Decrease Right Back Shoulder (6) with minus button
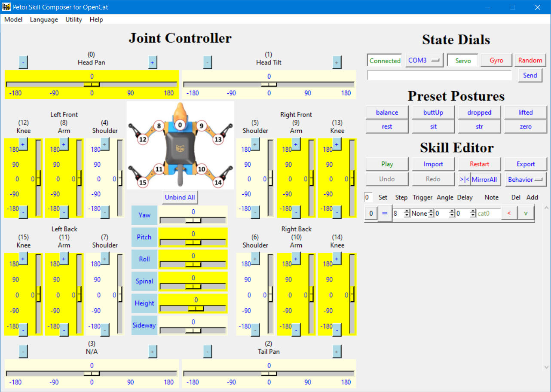The width and height of the screenshot is (551, 392). 255,330
